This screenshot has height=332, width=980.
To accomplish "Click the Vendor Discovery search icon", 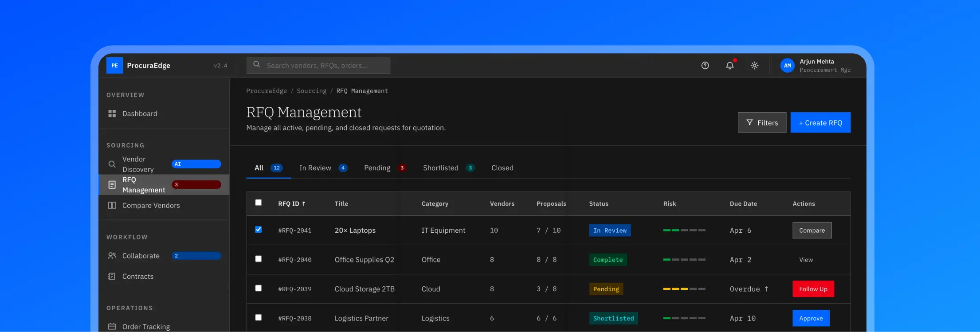I will click(112, 164).
